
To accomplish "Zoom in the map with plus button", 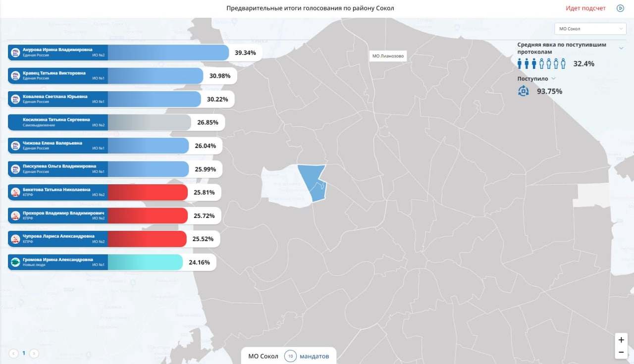I will point(621,340).
